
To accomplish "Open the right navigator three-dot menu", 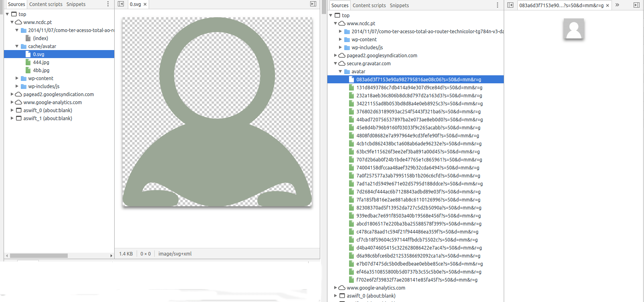I will [x=497, y=5].
